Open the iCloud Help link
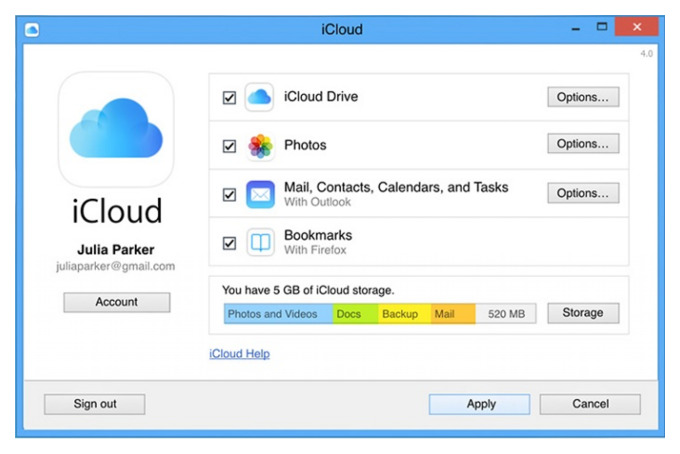The image size is (680, 454). coord(239,354)
